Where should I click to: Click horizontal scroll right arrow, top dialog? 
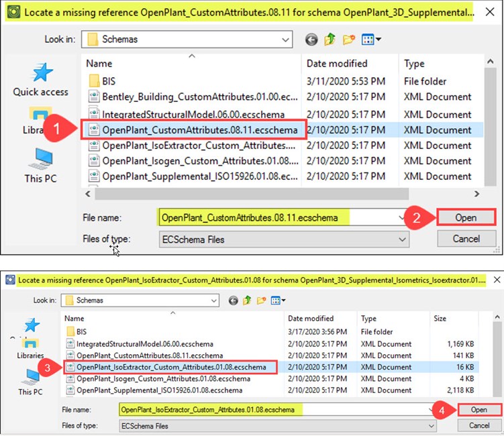[x=476, y=194]
